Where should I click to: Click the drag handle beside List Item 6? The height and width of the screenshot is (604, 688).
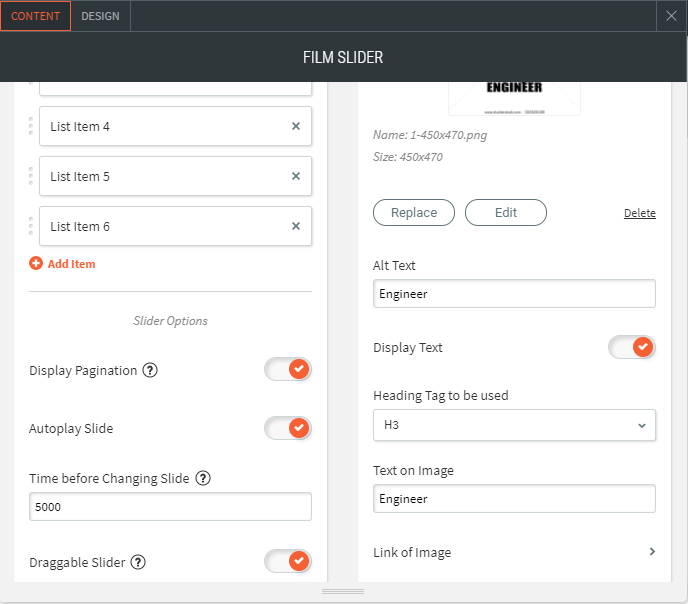point(31,226)
